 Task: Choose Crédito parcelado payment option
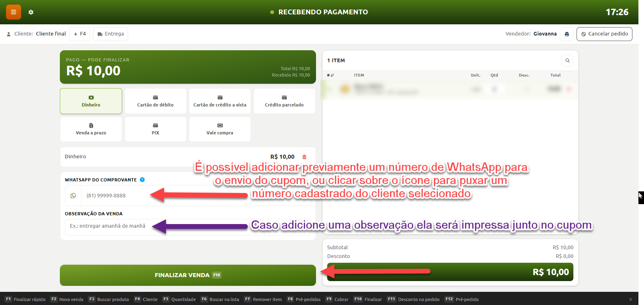point(284,101)
